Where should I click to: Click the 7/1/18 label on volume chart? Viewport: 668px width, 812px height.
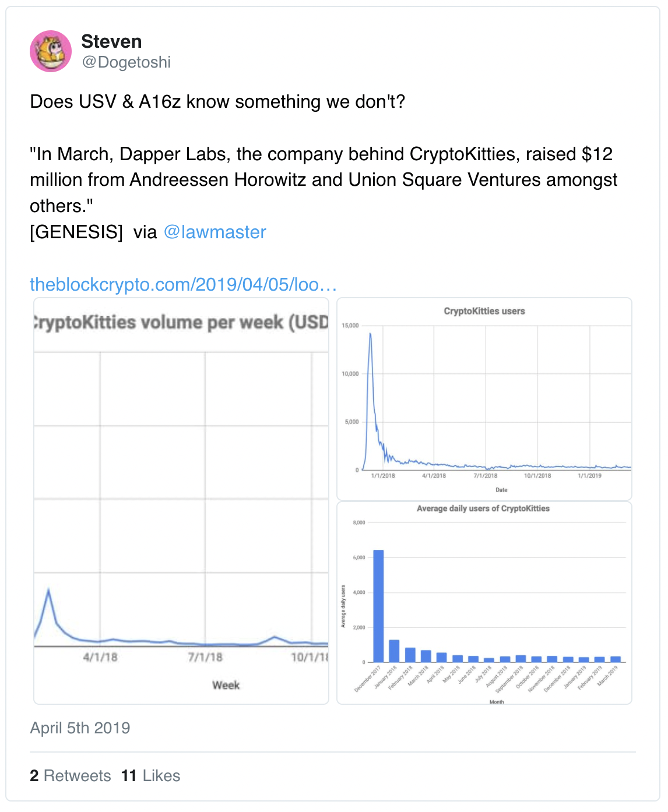[x=205, y=657]
